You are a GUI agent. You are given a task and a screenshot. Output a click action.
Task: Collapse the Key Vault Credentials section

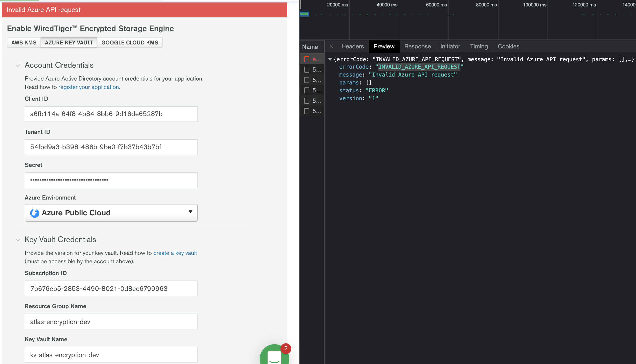tap(18, 240)
